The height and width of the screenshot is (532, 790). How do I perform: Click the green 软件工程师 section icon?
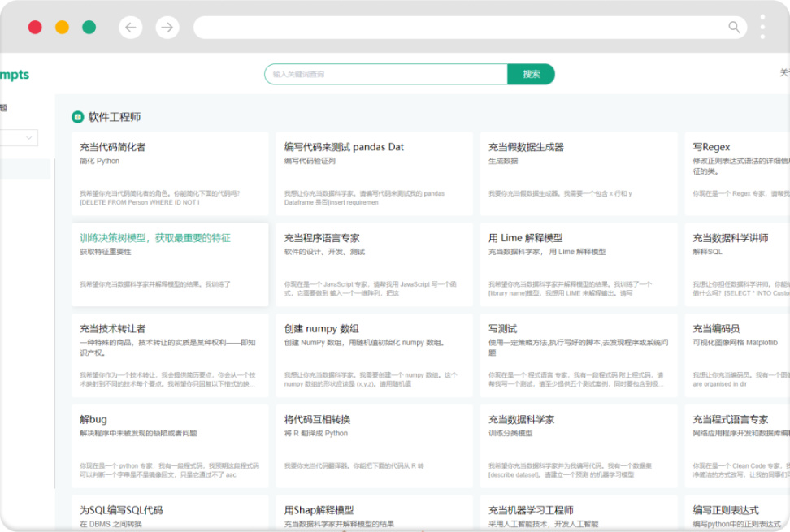(x=77, y=117)
